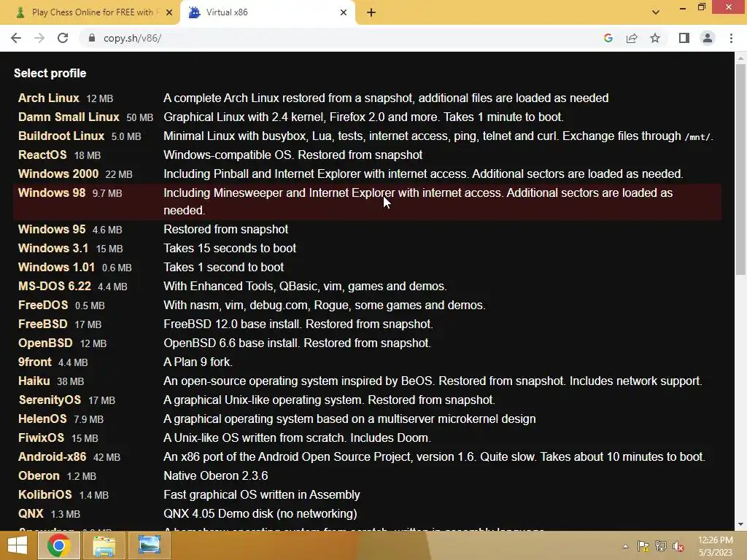Start the FiwixOS profile
The image size is (747, 560).
point(41,438)
